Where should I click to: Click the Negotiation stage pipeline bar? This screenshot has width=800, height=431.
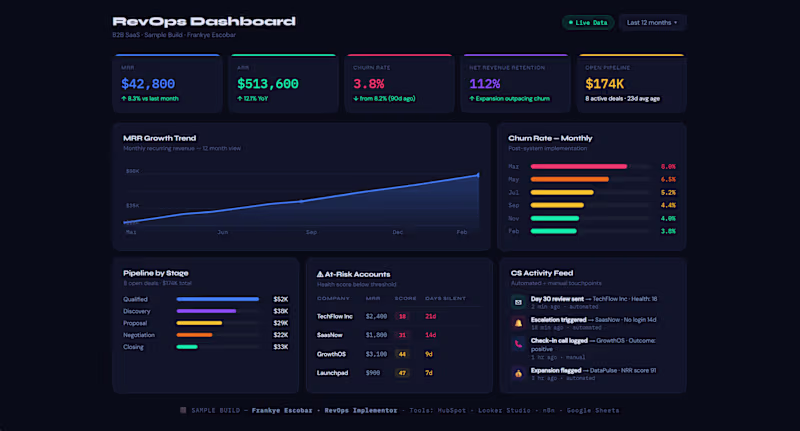click(x=194, y=335)
